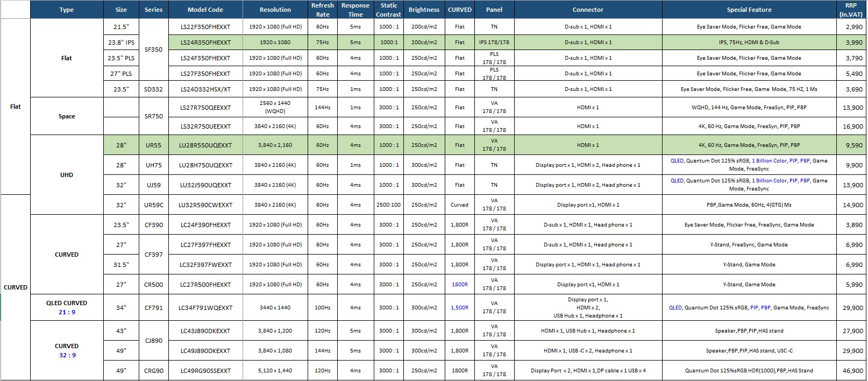Image resolution: width=868 pixels, height=381 pixels.
Task: Click the SD332 series cell
Action: click(154, 89)
